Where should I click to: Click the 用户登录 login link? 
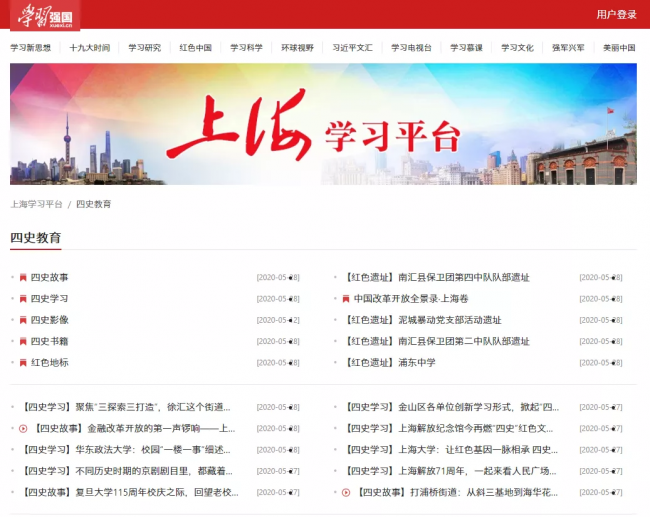point(616,15)
